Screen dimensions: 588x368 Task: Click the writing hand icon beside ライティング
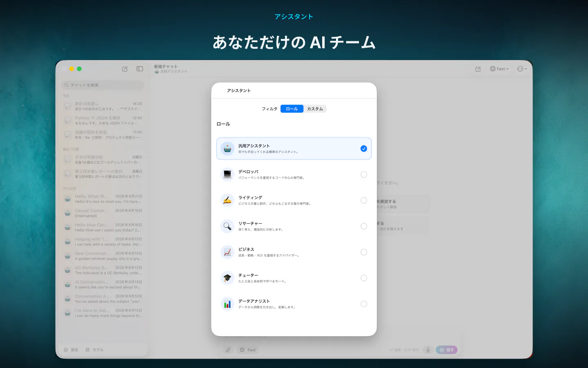tap(227, 200)
